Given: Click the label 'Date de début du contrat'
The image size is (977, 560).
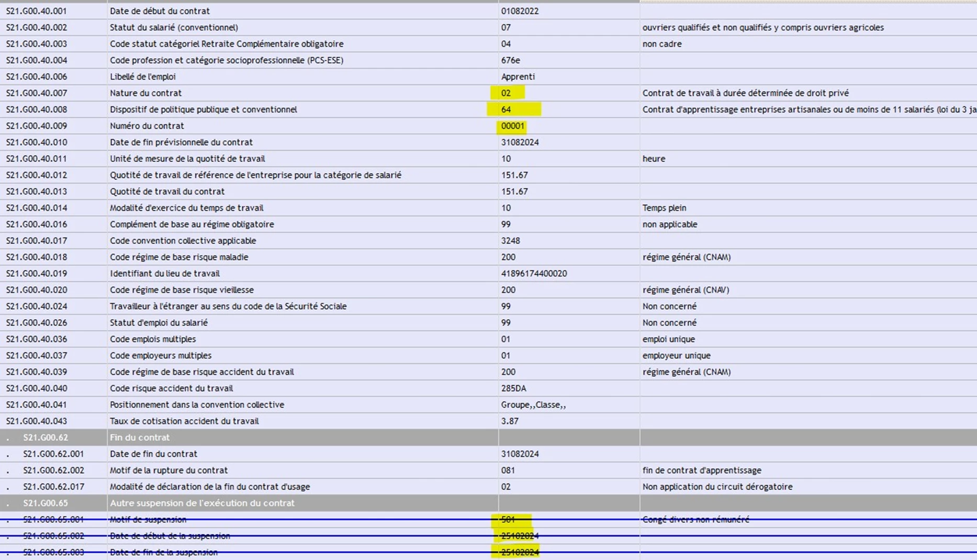Looking at the screenshot, I should coord(160,11).
